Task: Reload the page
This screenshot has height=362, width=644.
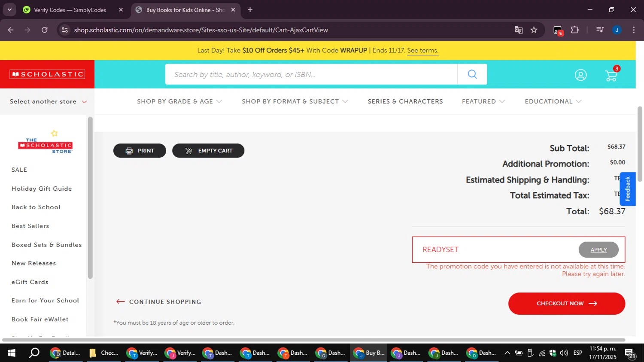Action: (45, 30)
